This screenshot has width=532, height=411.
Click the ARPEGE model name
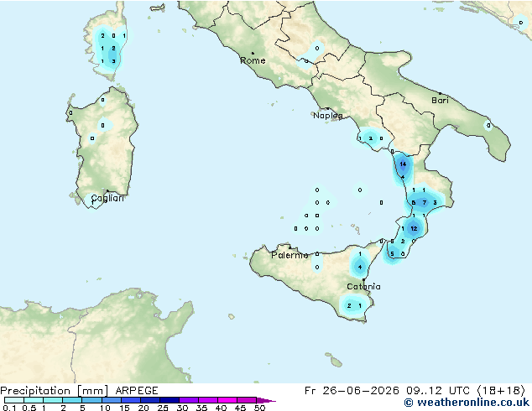(x=137, y=391)
